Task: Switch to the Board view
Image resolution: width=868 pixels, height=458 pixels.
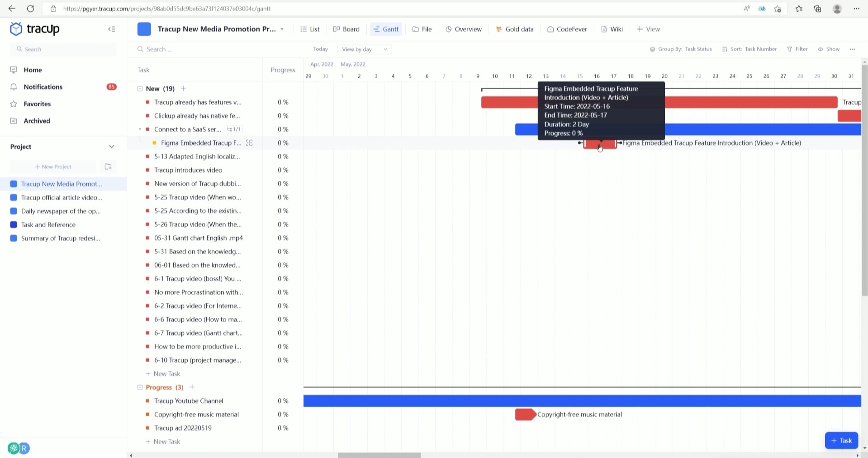Action: pos(336,29)
